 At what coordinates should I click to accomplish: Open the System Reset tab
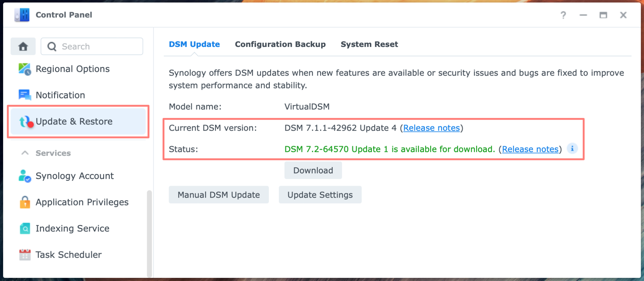(369, 44)
